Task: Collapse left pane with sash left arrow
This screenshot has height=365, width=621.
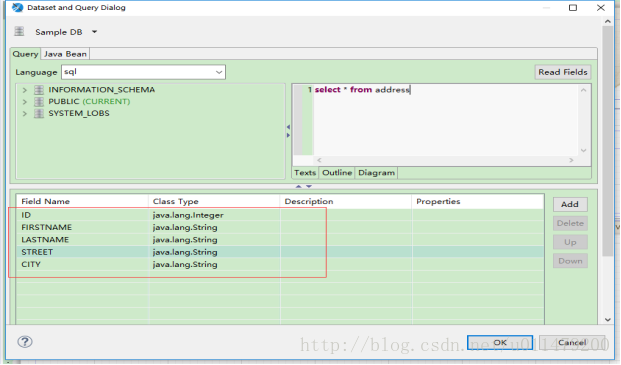Action: coord(288,127)
